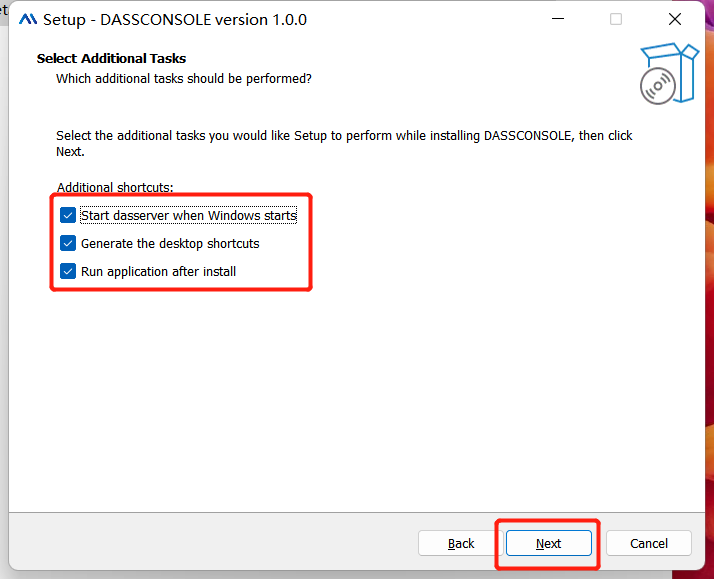Click 'Which additional tasks should be performed?' text

[x=184, y=79]
